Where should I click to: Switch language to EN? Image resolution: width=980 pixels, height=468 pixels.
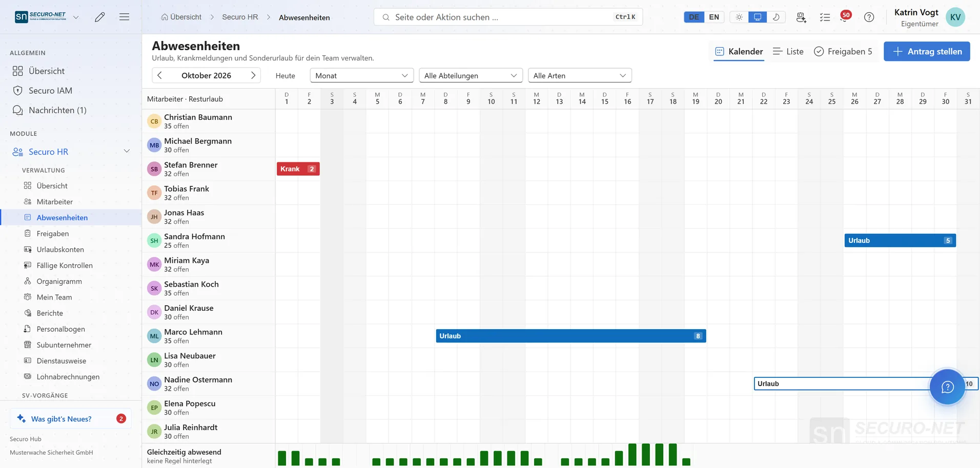[714, 17]
